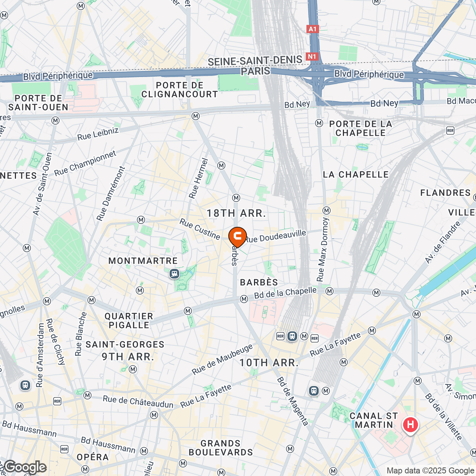The height and width of the screenshot is (476, 476).
Task: Click Gare de l'Est train icon
Action: tap(314, 391)
